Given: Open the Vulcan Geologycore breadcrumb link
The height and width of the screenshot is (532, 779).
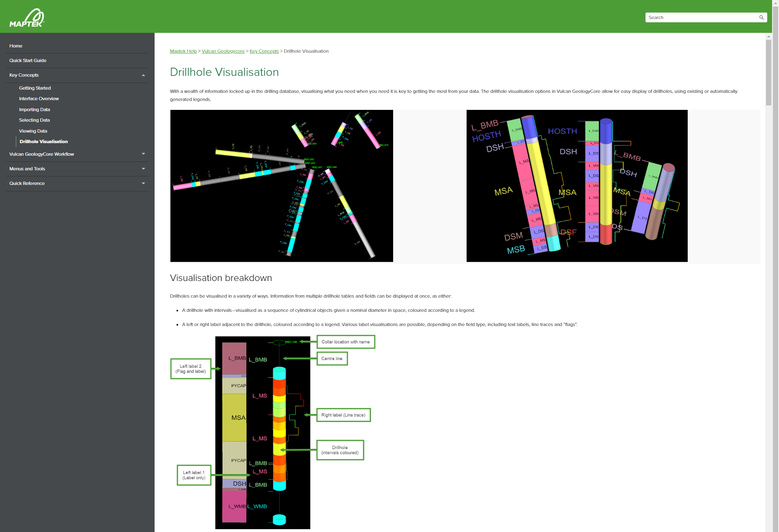Looking at the screenshot, I should coord(223,51).
